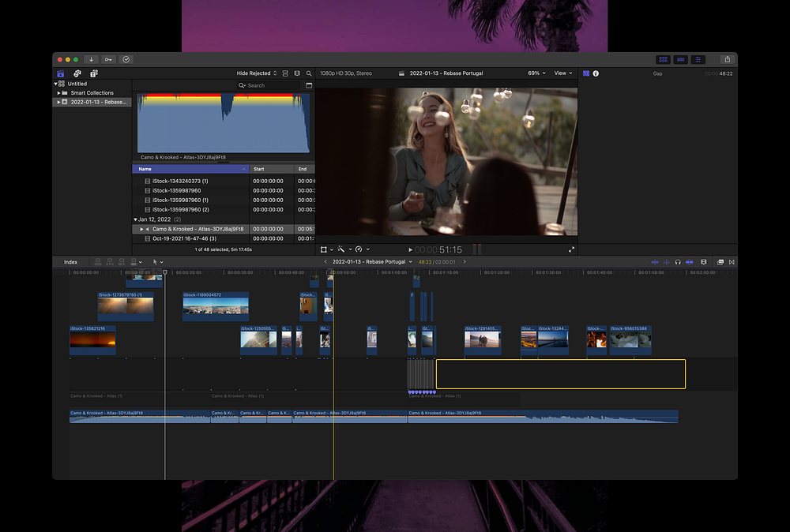Click the Import Media arrow icon
Screen dimensions: 790x532
coord(92,59)
